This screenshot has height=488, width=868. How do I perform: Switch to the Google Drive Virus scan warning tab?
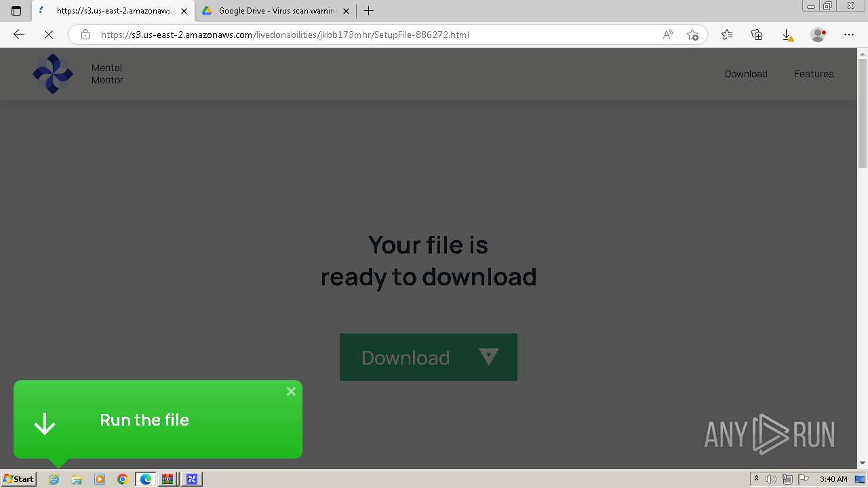click(x=277, y=11)
